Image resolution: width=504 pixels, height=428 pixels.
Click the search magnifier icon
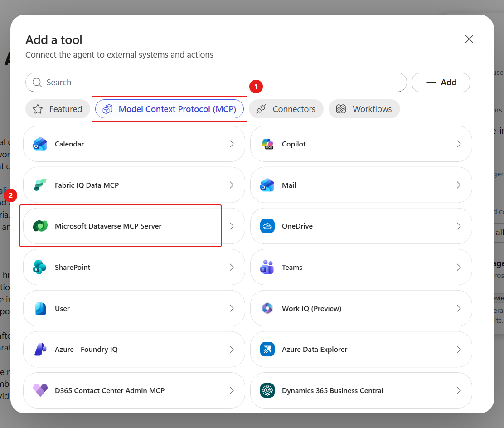(37, 83)
